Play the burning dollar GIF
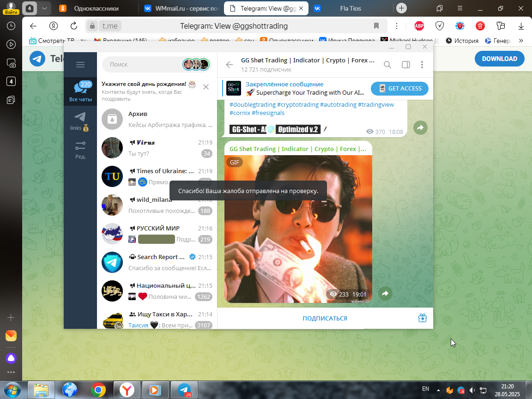This screenshot has height=399, width=532. pyautogui.click(x=298, y=229)
